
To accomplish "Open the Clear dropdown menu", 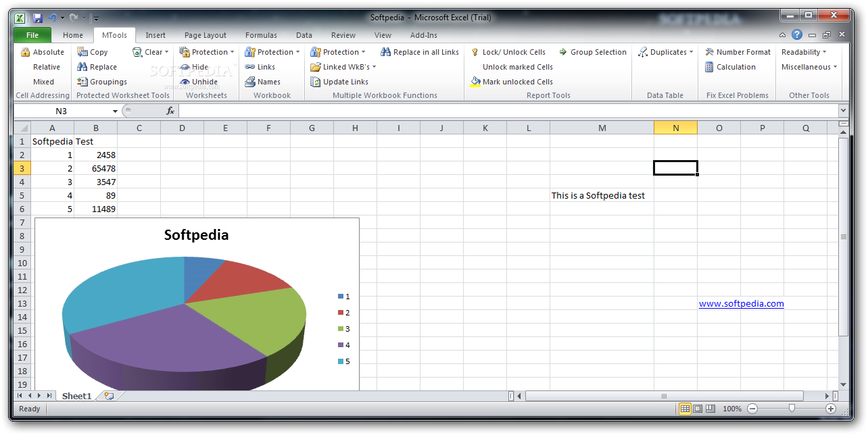I will pos(150,52).
